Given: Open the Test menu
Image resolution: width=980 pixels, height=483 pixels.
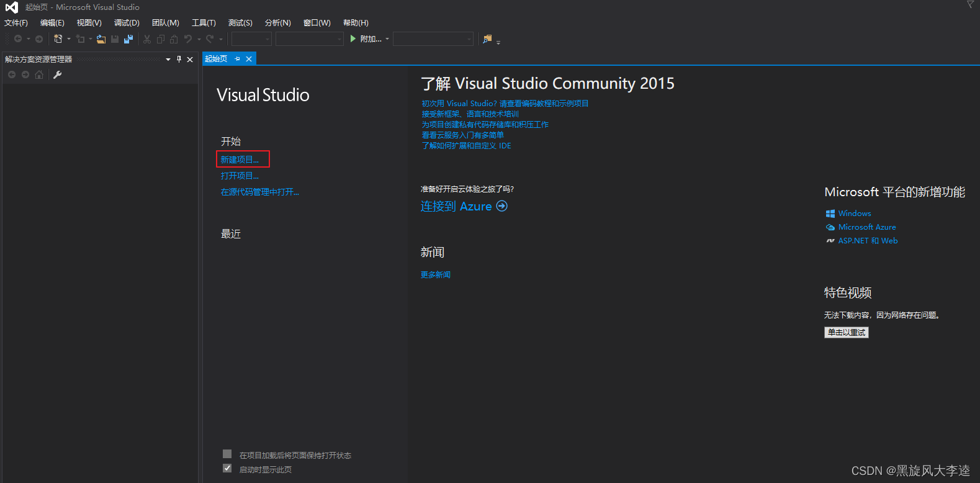Looking at the screenshot, I should tap(240, 23).
